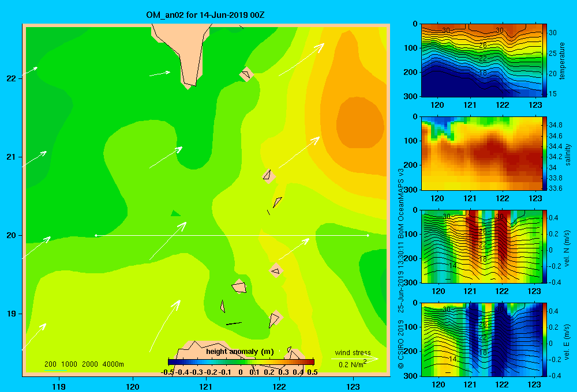
Task: Click longitude label 123 on main map axis
Action: (x=353, y=386)
